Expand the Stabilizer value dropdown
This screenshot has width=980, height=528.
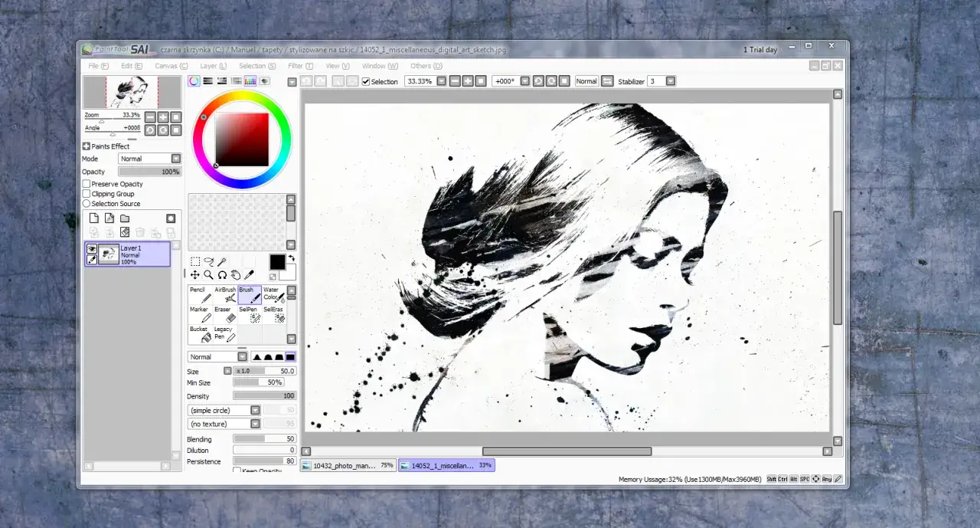(670, 80)
